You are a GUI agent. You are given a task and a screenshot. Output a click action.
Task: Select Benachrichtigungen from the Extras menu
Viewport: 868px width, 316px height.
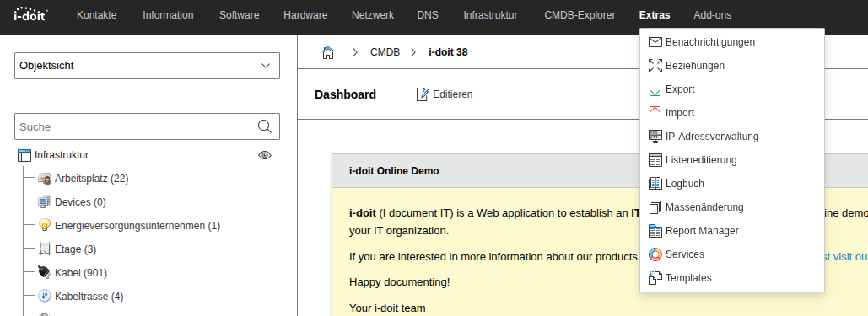point(732,42)
